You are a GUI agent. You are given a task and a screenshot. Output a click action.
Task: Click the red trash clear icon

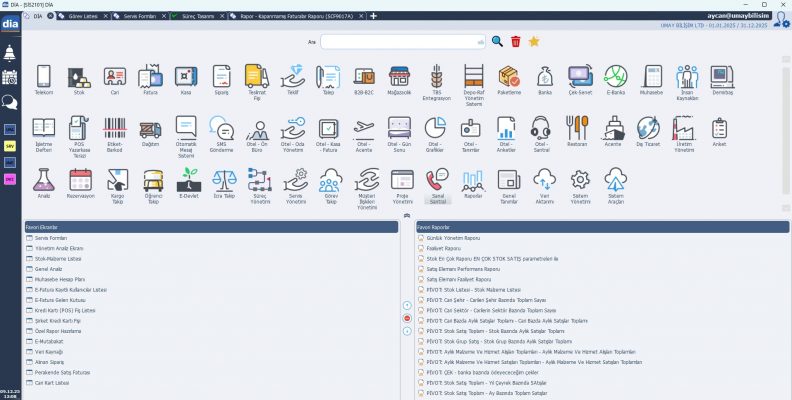point(516,41)
